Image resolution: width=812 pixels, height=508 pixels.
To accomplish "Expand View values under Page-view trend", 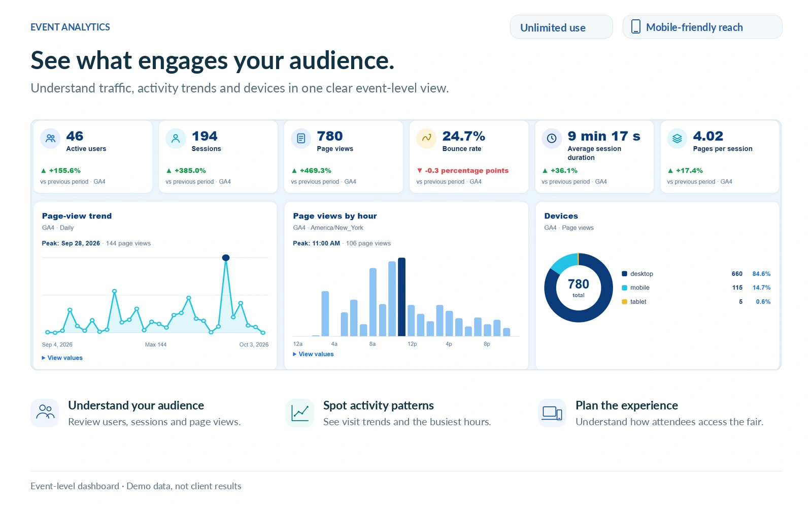I will point(62,358).
